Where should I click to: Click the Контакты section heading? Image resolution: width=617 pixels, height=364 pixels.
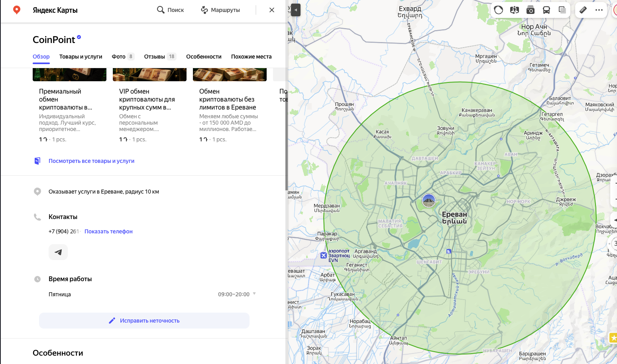pyautogui.click(x=63, y=217)
